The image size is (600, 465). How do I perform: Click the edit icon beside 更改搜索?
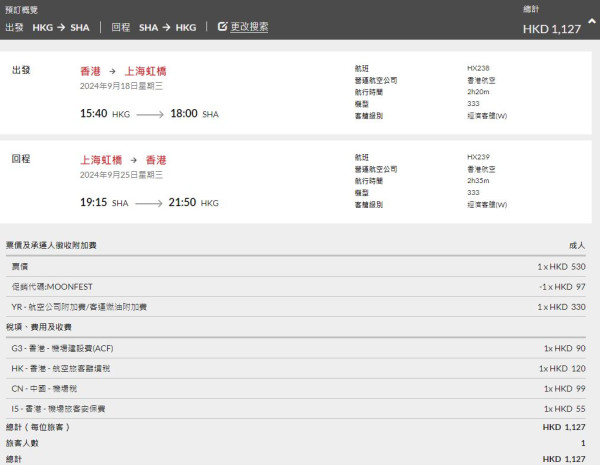[x=222, y=26]
